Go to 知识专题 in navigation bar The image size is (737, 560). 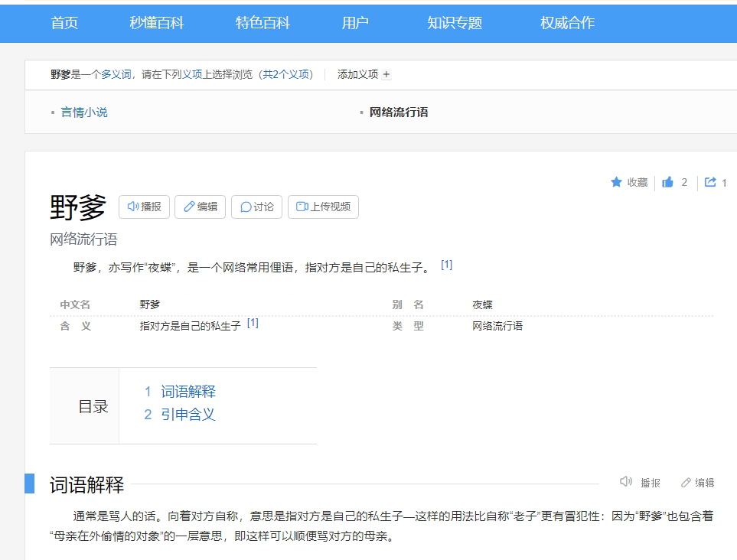tap(455, 23)
